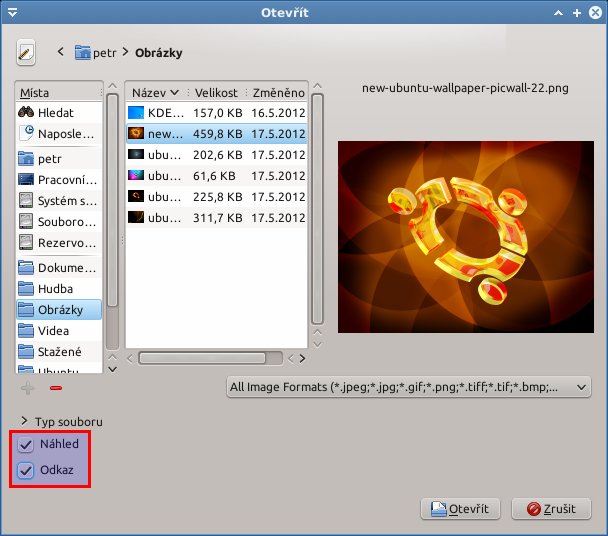Select petr home folder in Místa
The height and width of the screenshot is (536, 608).
coord(59,159)
